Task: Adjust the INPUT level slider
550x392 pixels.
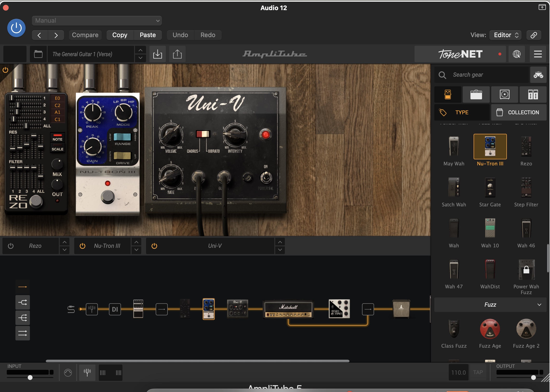Action: coord(30,378)
